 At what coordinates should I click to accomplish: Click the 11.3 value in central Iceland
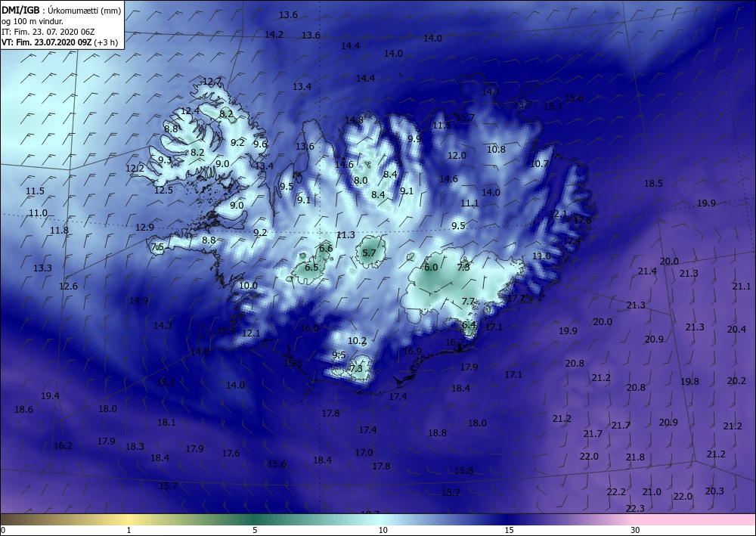point(345,235)
